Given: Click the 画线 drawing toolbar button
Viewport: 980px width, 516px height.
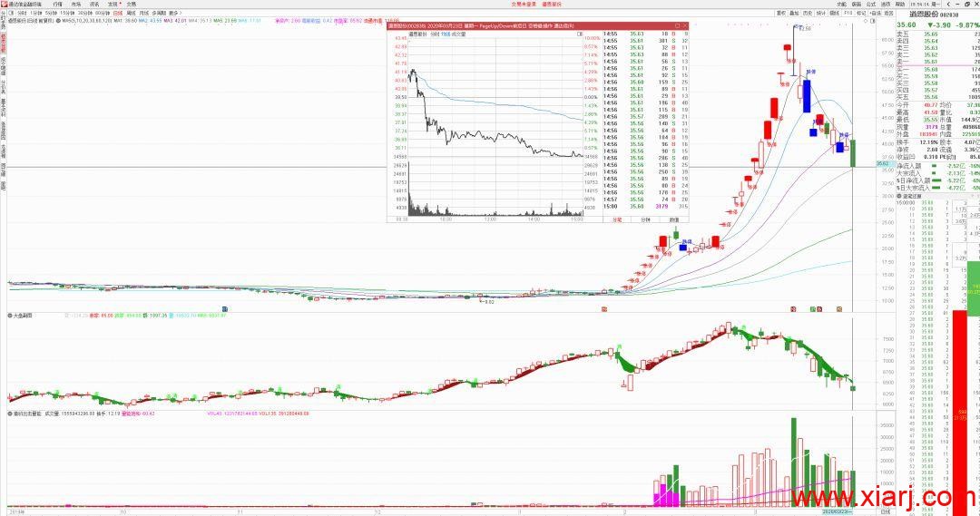Looking at the screenshot, I should pos(835,13).
